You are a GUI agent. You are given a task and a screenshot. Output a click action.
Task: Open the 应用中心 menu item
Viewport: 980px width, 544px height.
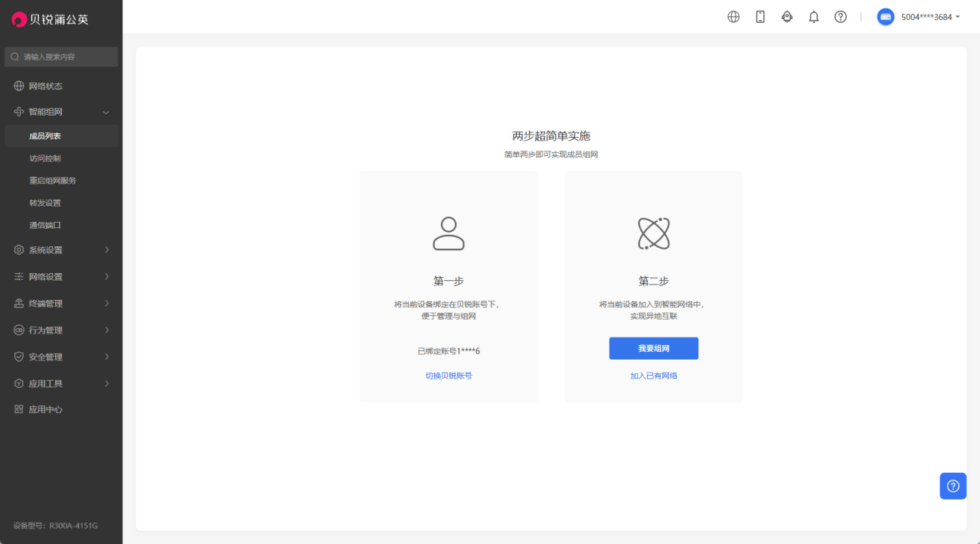pos(61,409)
